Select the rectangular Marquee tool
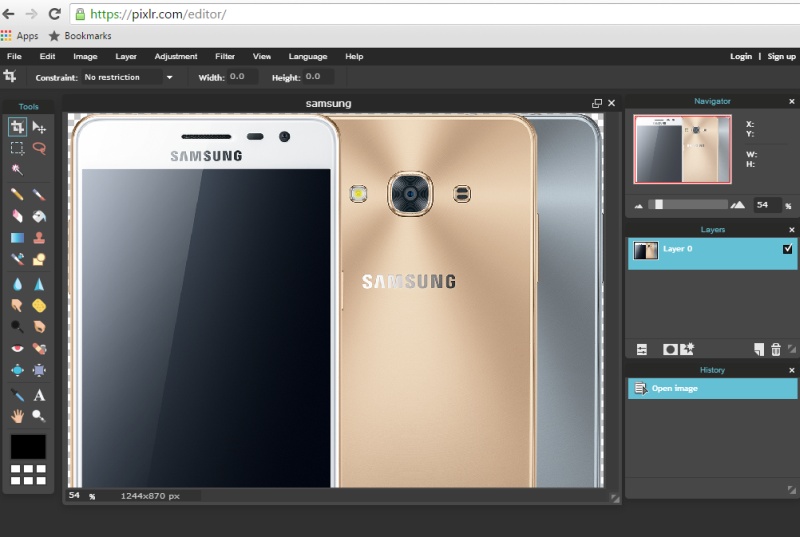The height and width of the screenshot is (537, 800). (x=17, y=148)
